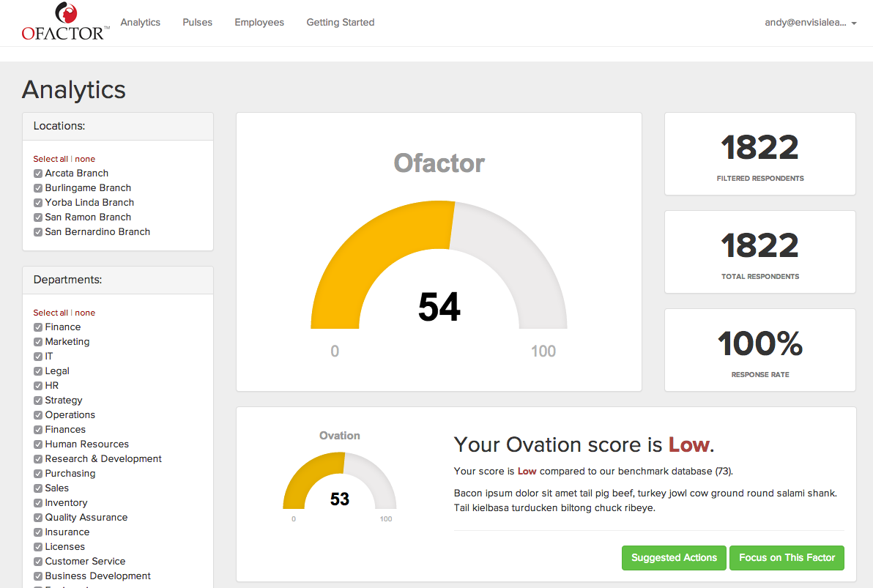The image size is (873, 588).
Task: Click the 1822 Filtered Respondents card
Action: pos(760,154)
